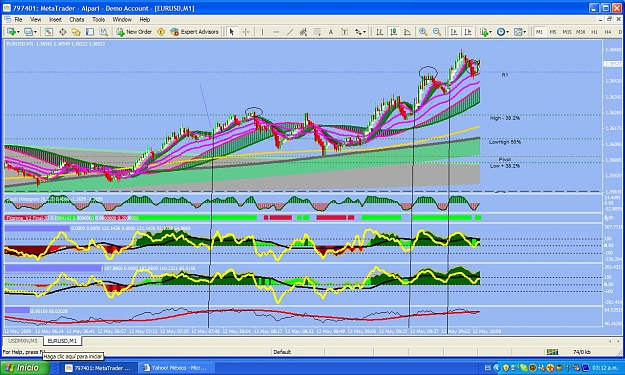The image size is (625, 375).
Task: Select the H1 timeframe button
Action: (x=594, y=32)
